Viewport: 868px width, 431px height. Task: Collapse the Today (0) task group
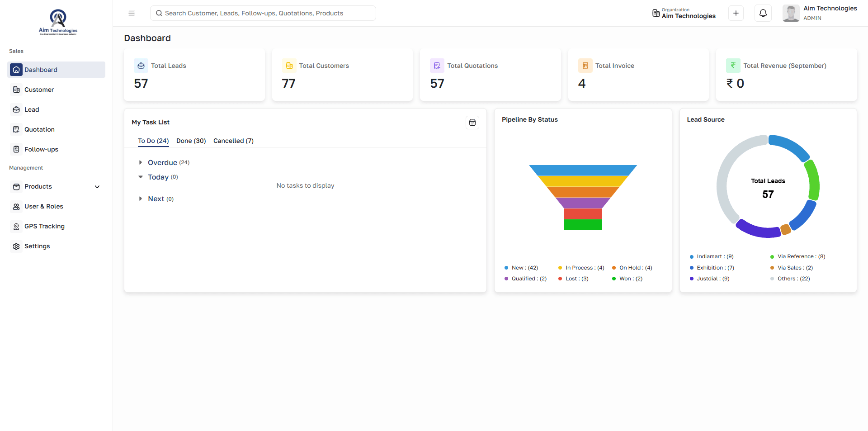point(141,177)
